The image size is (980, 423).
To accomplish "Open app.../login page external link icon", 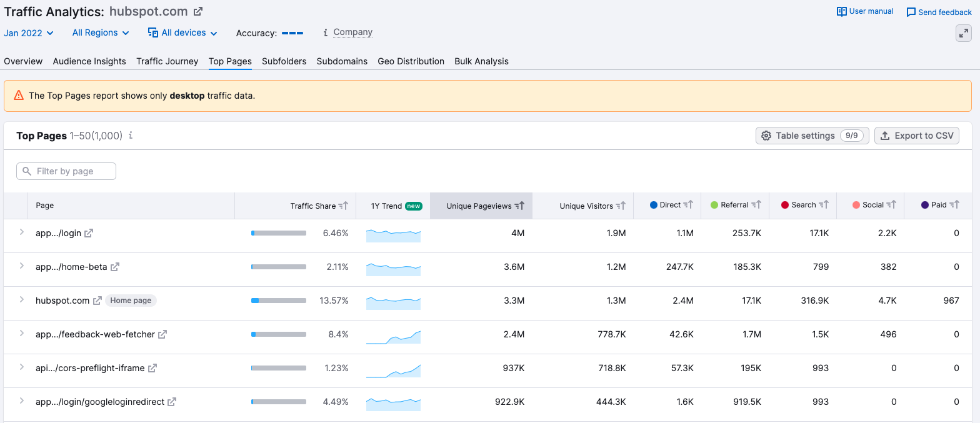I will [89, 233].
